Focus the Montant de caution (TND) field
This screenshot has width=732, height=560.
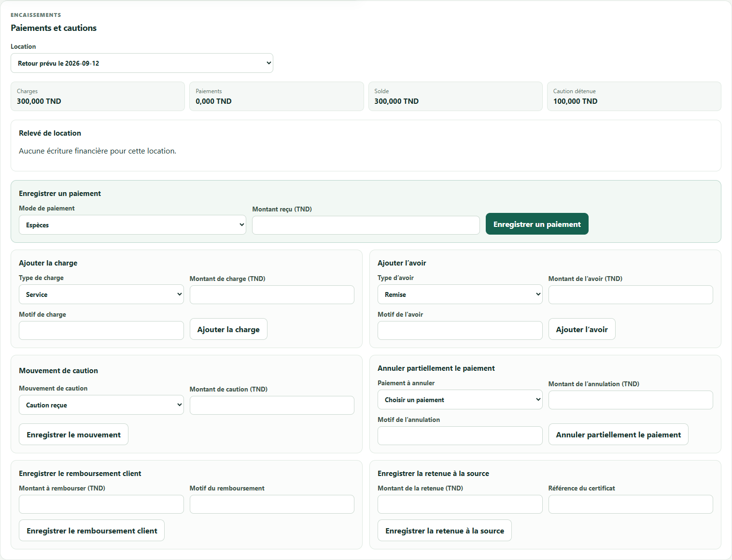(272, 406)
